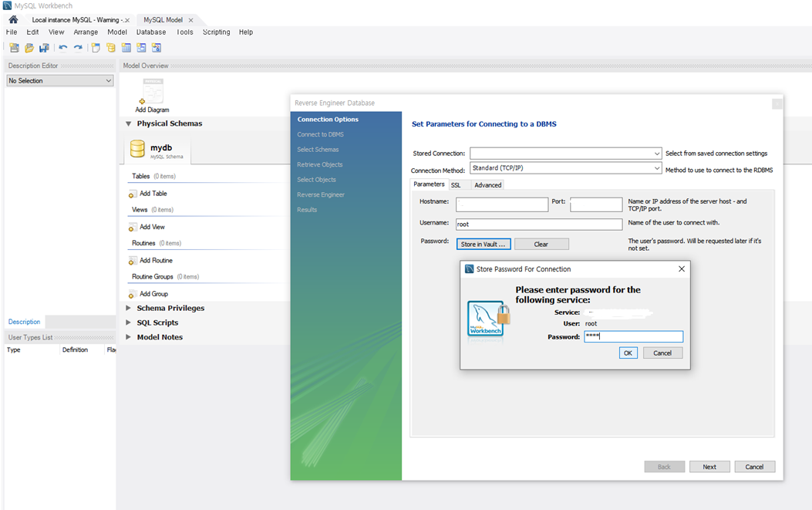Open the View menu

point(56,32)
